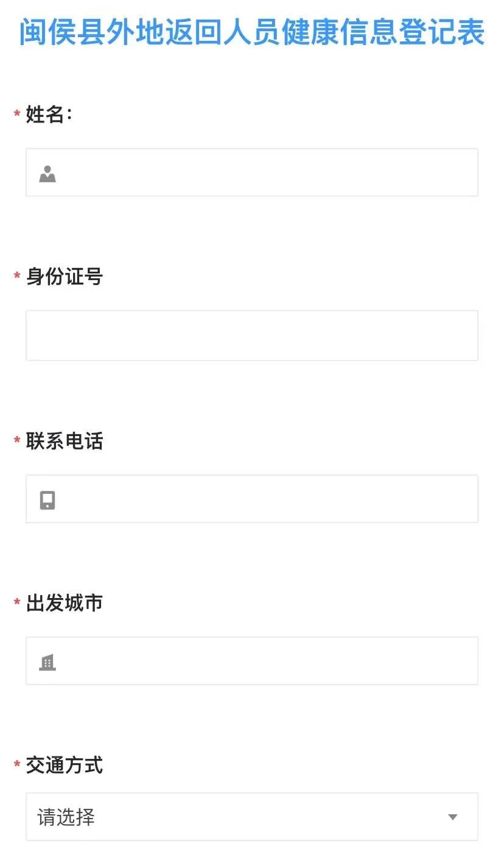
Task: Click the red asterisk beside 出发城市
Action: click(17, 604)
